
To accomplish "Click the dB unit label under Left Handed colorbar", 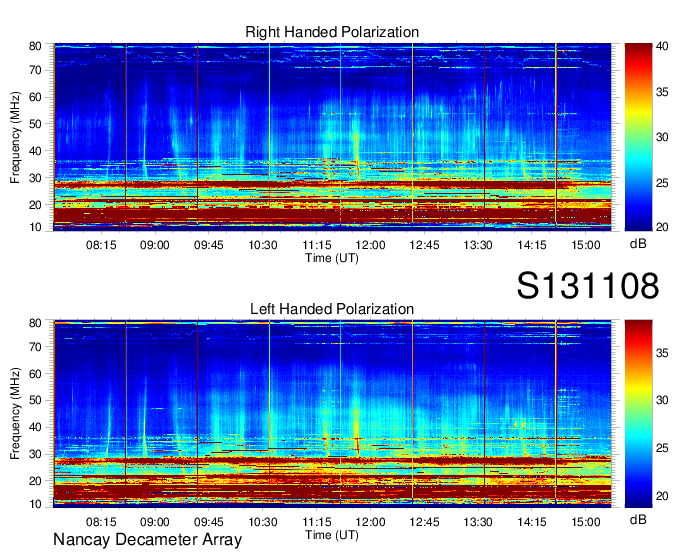I will pos(638,519).
